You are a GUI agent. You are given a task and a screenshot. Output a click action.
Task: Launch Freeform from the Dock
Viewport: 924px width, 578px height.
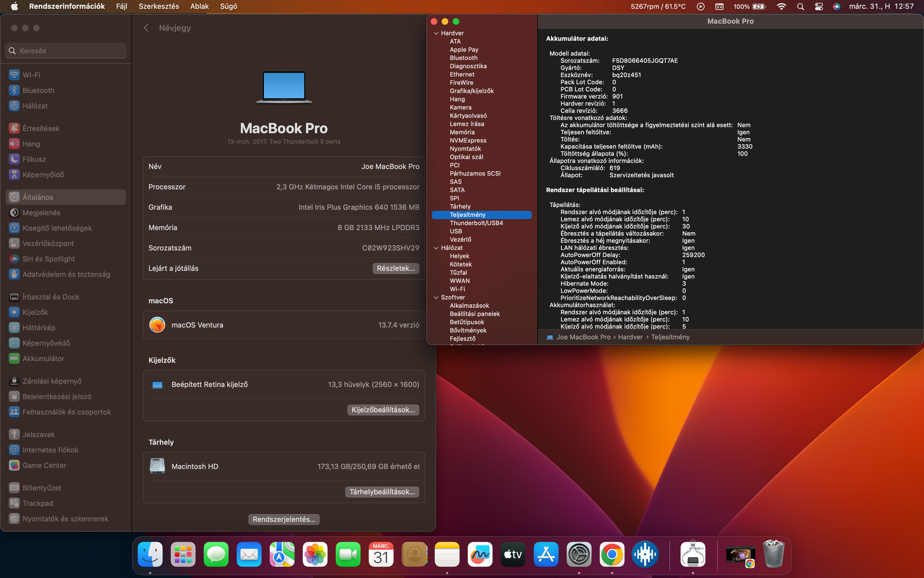[480, 555]
